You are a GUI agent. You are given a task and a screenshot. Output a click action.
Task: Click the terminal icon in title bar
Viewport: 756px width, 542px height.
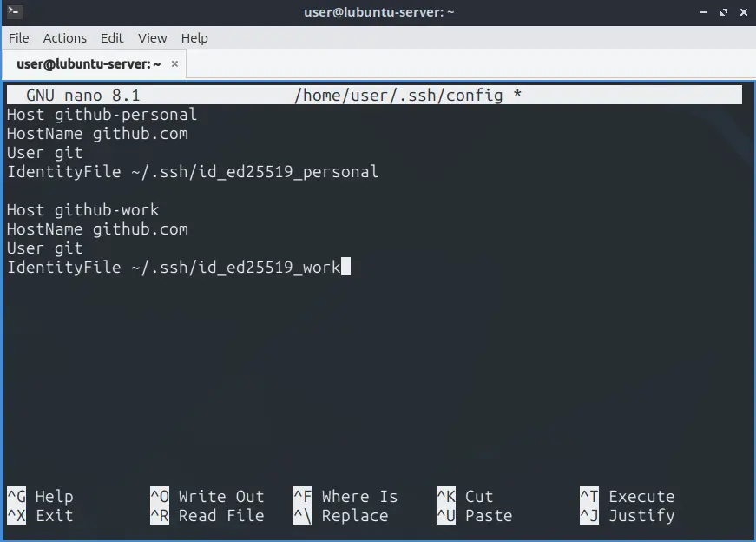point(14,11)
